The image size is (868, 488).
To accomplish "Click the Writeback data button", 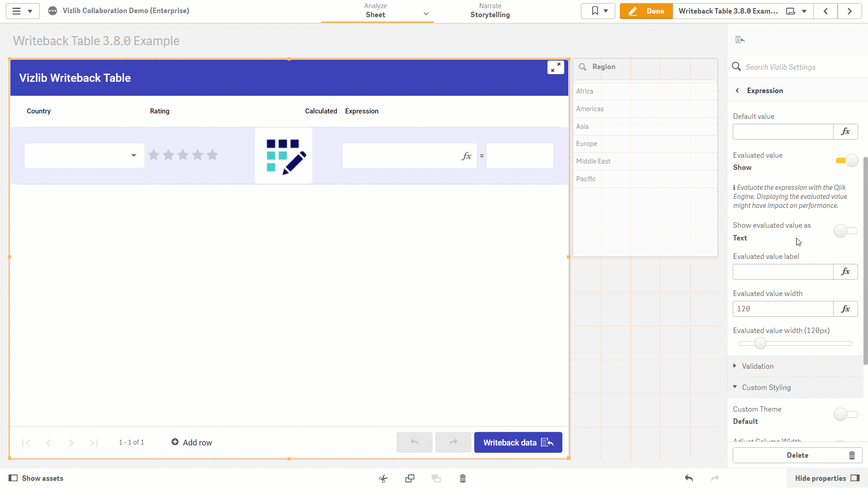I will (518, 442).
